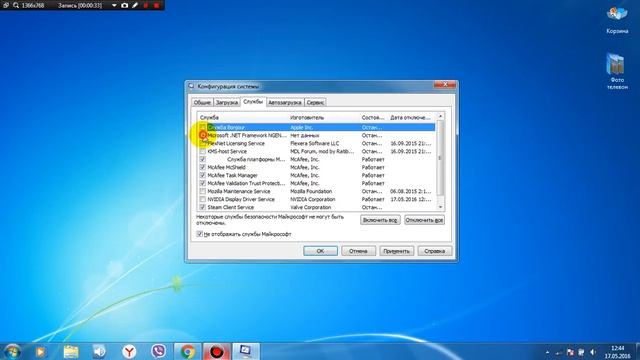Click the system configuration window title icon

pos(191,86)
